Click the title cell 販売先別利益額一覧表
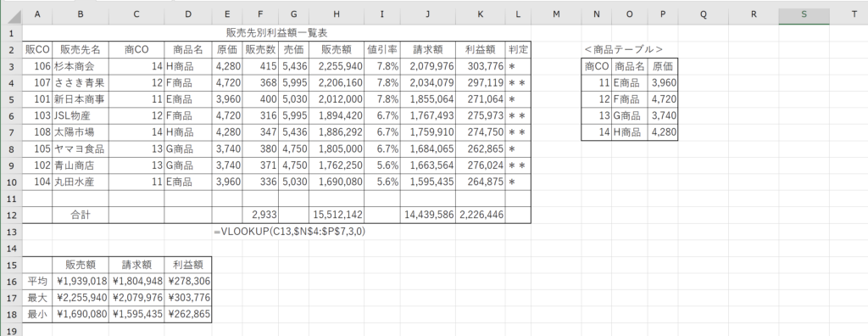 (277, 33)
